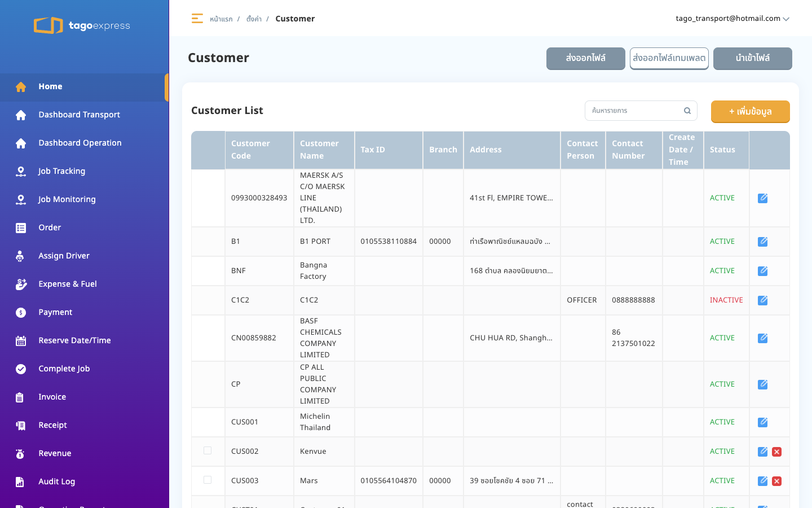Click edit icon for Kenvue row
This screenshot has height=508, width=812.
763,452
